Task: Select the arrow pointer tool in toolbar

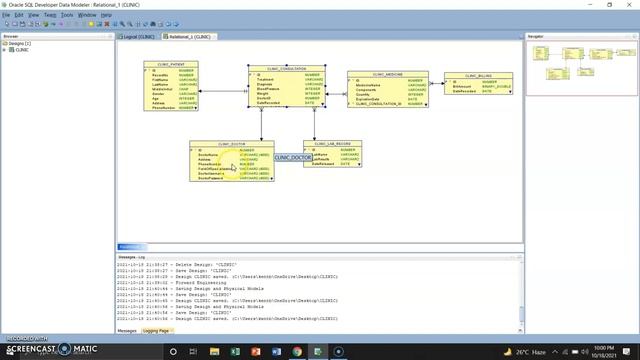Action: coord(7,24)
